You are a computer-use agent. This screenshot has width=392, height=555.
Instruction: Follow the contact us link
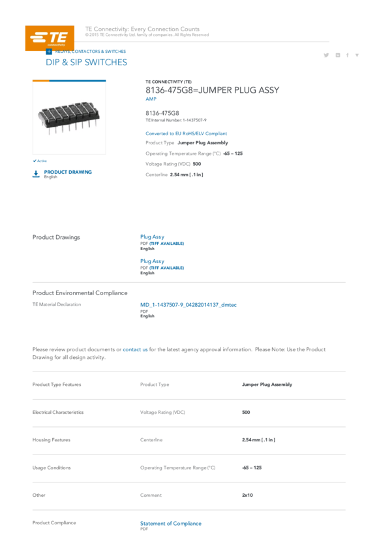pos(136,349)
